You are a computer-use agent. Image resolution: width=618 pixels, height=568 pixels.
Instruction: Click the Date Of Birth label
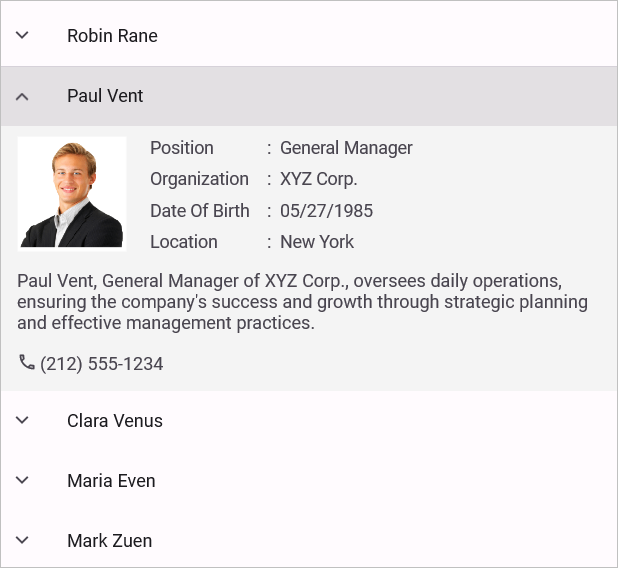[x=200, y=211]
